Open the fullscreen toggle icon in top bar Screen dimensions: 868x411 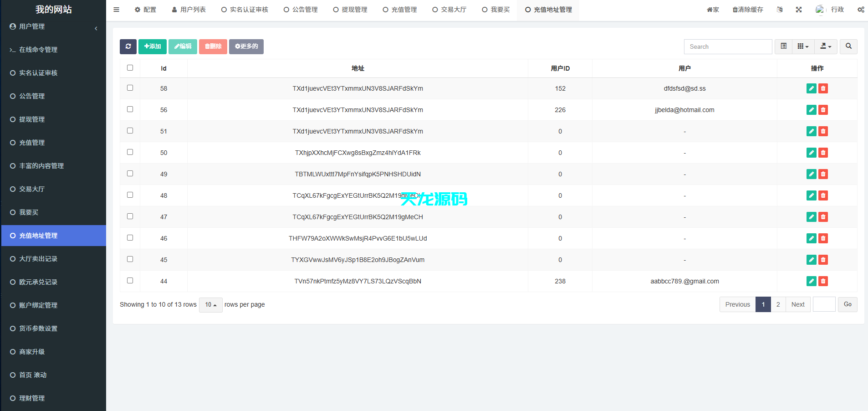pyautogui.click(x=798, y=9)
